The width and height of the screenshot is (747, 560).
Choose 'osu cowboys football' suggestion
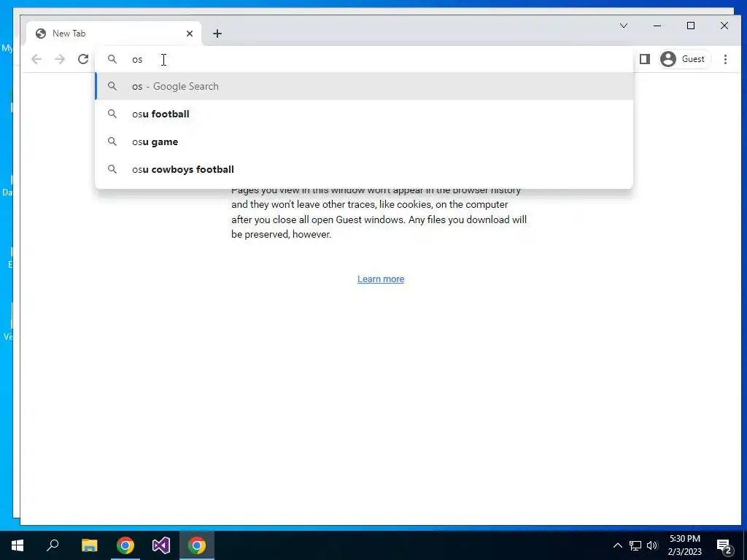pos(364,169)
